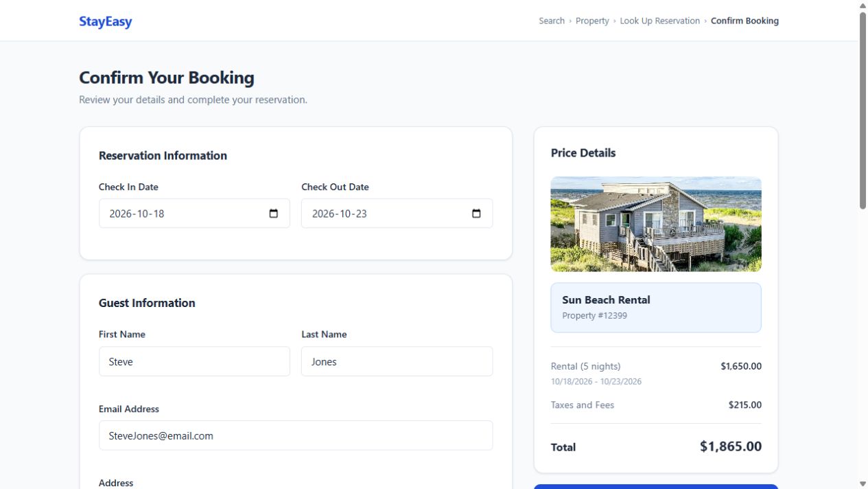Click the page scroll up arrow
The height and width of the screenshot is (489, 868).
[x=863, y=5]
